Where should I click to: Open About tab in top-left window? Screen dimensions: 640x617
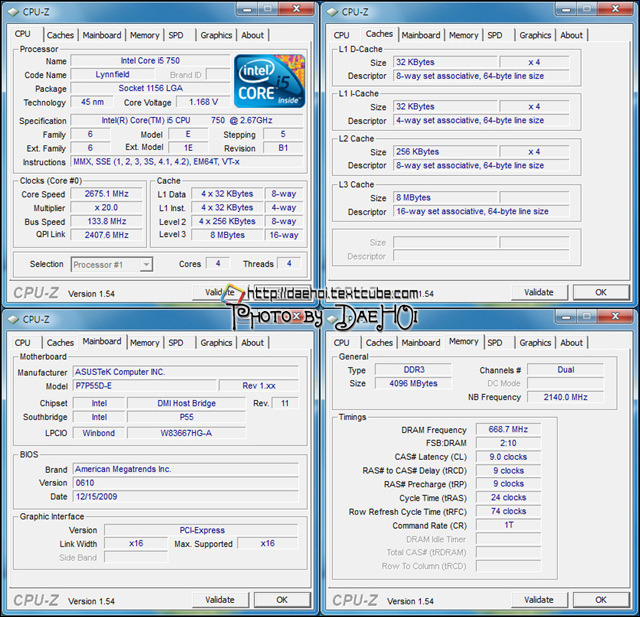(x=252, y=35)
